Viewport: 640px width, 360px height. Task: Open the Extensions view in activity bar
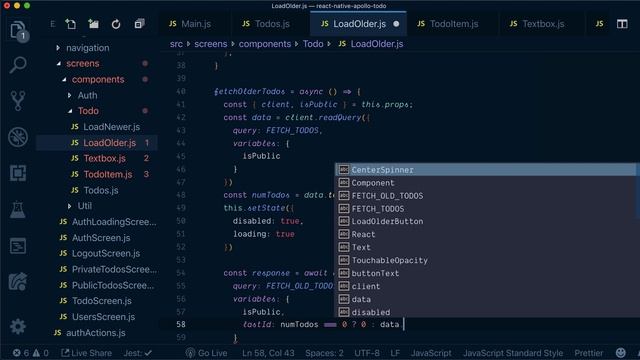tap(18, 173)
